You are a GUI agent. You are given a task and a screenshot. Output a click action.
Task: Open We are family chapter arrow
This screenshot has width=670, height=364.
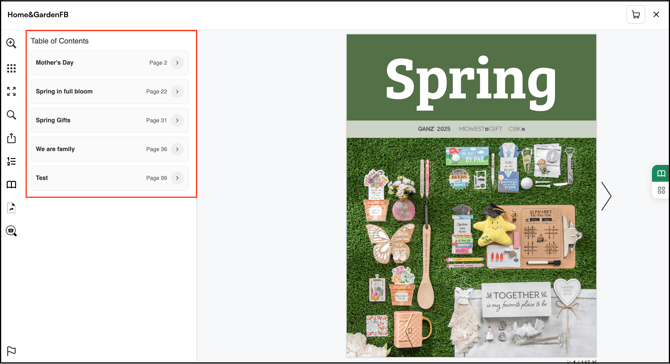[177, 149]
